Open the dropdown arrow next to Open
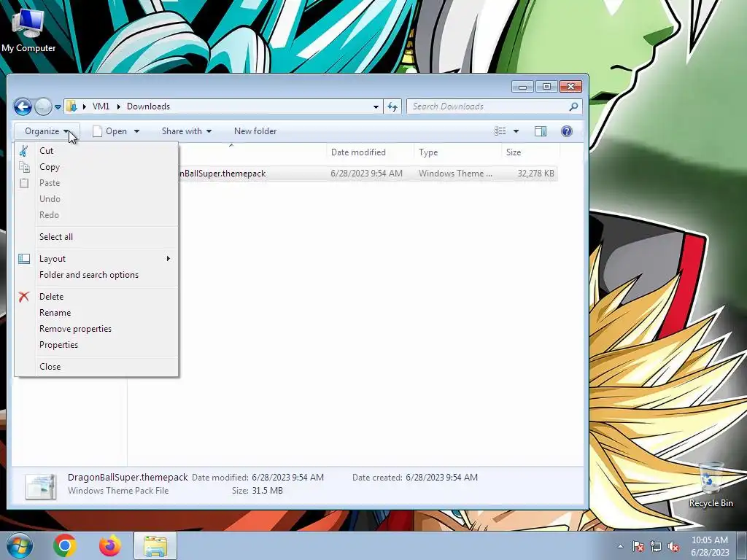The width and height of the screenshot is (747, 560). pos(136,131)
